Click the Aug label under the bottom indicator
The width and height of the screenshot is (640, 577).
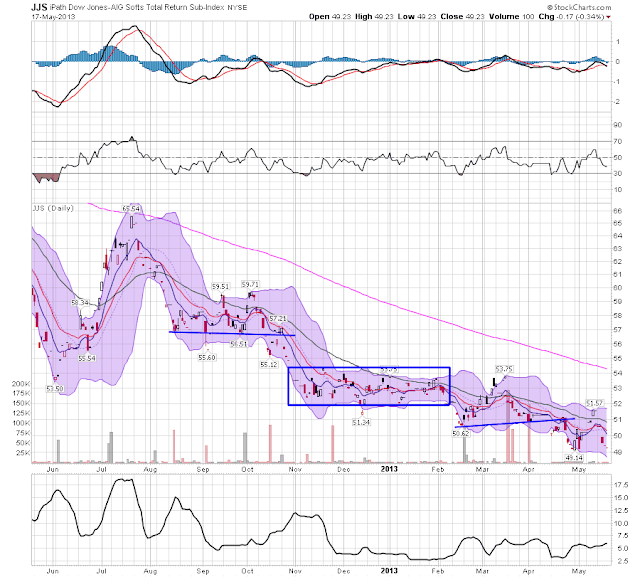[x=150, y=571]
